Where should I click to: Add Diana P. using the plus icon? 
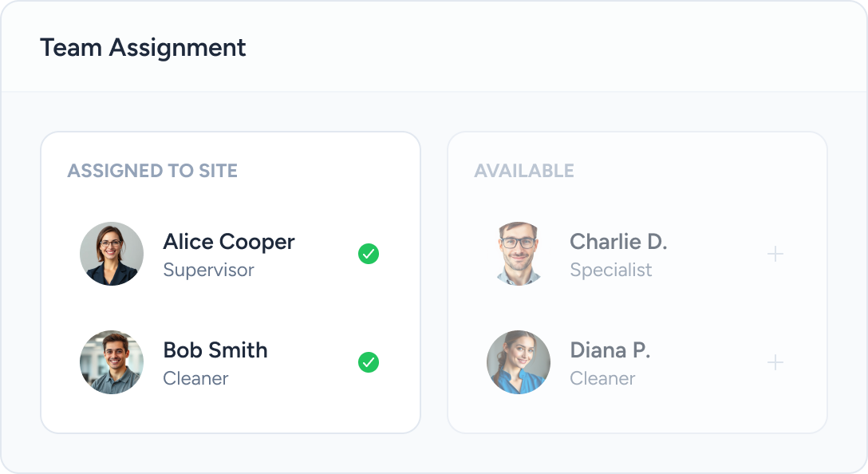click(x=775, y=362)
